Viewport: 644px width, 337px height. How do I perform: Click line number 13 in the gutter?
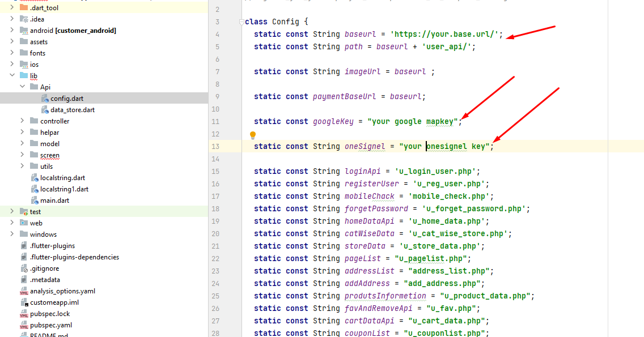215,146
